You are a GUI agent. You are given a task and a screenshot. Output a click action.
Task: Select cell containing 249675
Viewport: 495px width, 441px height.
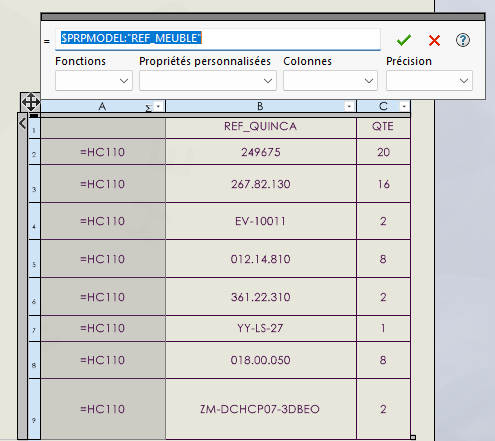tap(261, 152)
